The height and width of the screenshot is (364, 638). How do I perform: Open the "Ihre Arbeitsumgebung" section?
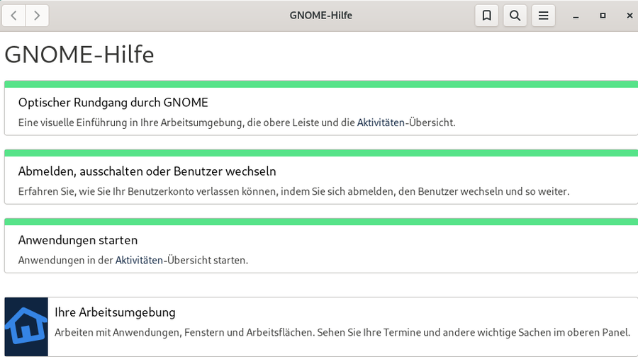coord(115,312)
